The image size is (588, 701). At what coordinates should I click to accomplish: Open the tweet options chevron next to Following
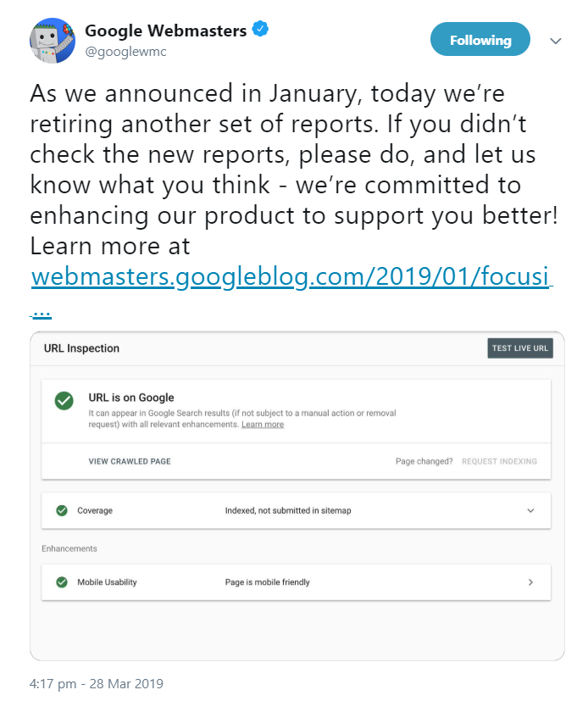coord(555,40)
